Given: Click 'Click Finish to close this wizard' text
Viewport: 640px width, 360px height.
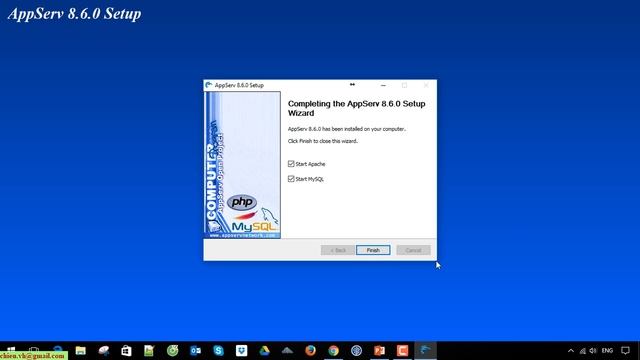Looking at the screenshot, I should pos(322,141).
